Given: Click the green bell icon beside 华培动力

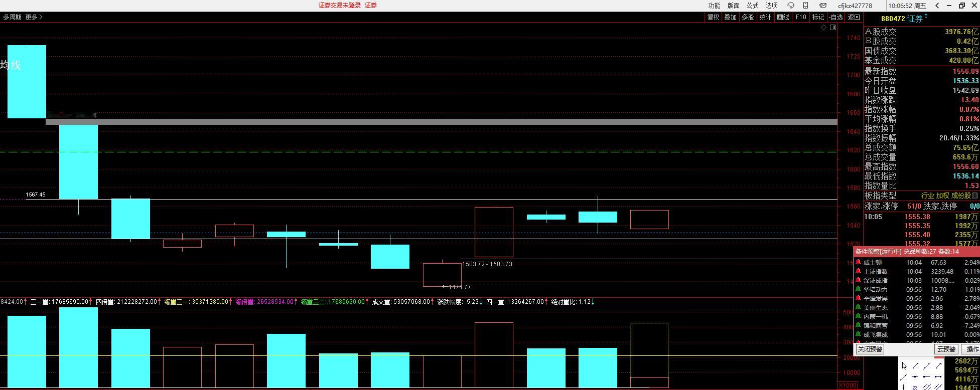Looking at the screenshot, I should pos(859,289).
